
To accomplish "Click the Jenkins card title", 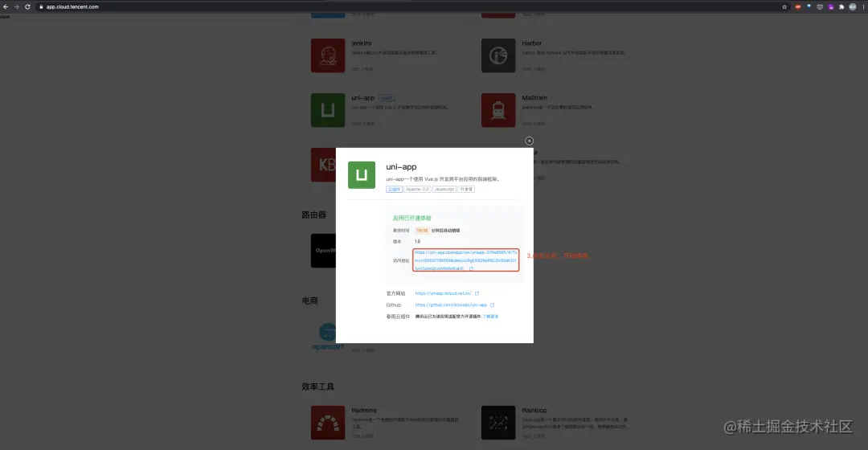I will tap(362, 43).
